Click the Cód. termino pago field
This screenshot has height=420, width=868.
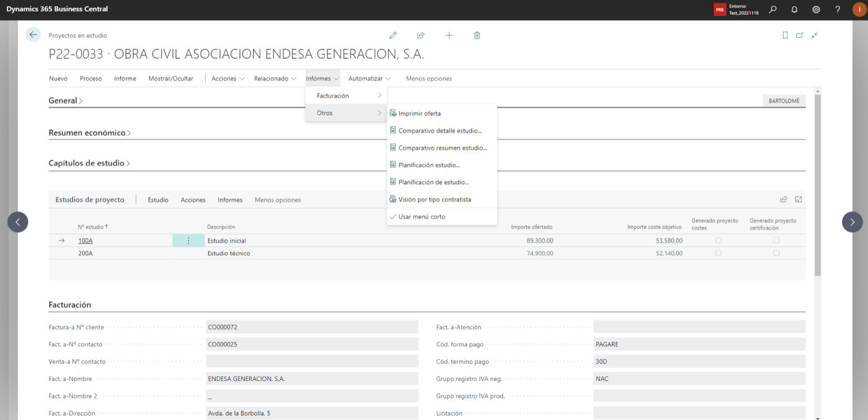(699, 361)
